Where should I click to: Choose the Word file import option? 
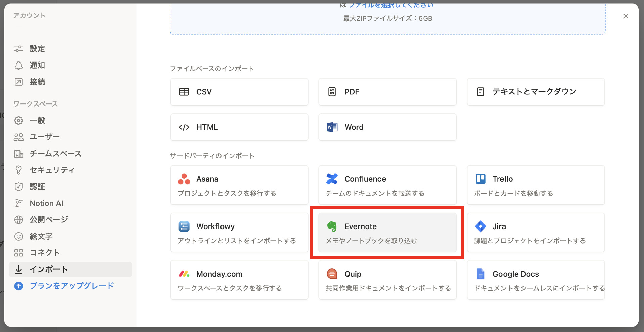[x=387, y=127]
